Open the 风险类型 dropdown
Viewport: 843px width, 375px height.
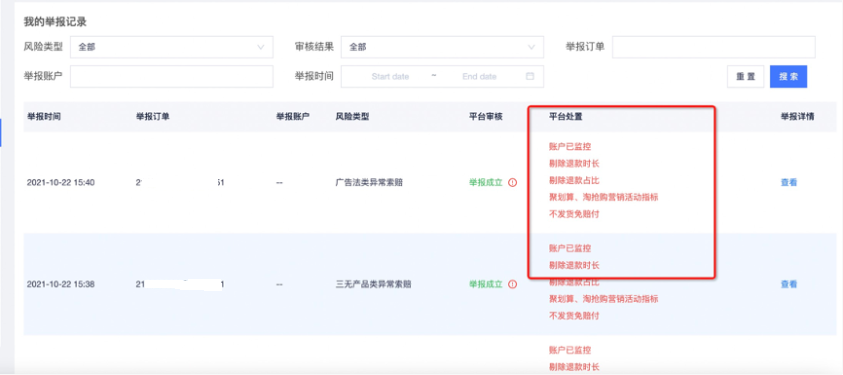coord(172,47)
